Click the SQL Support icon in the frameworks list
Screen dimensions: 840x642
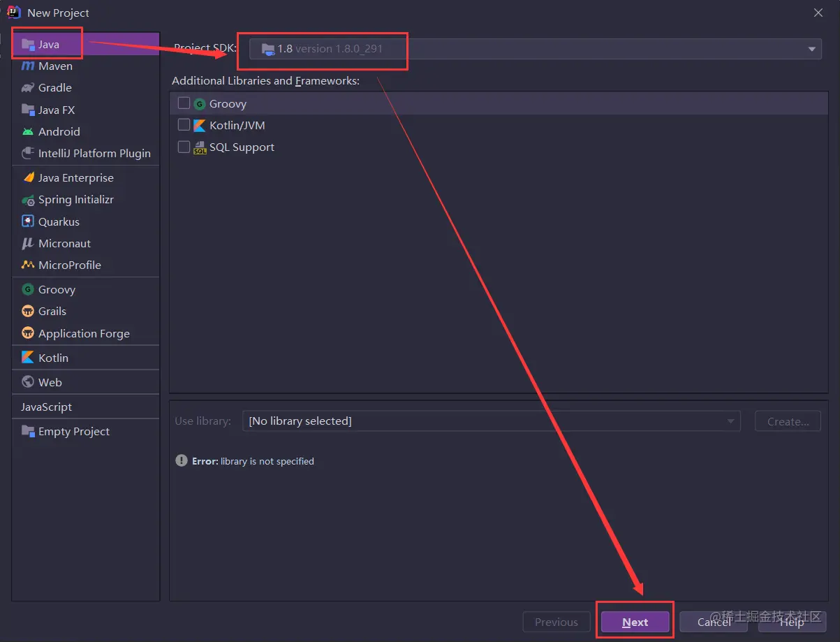point(200,147)
